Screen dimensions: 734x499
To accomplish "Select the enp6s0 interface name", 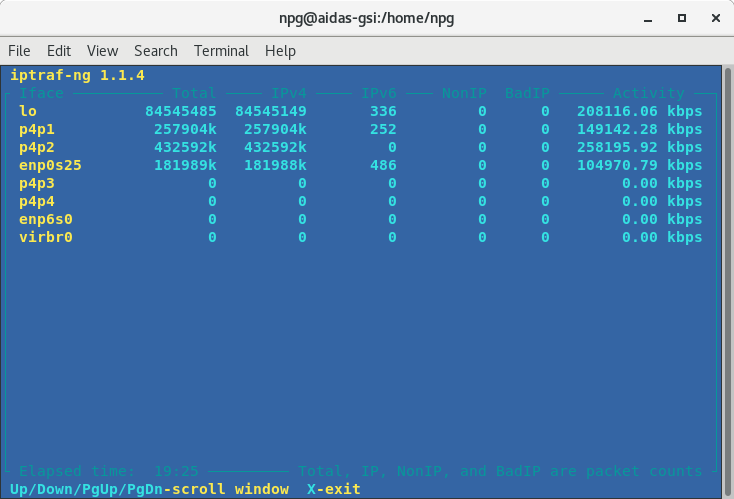I will (46, 219).
